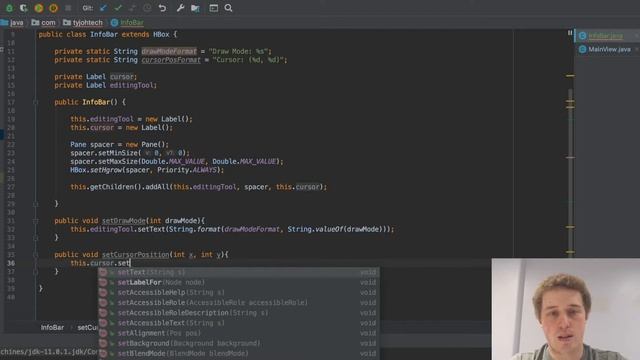Collapse setDrawMode method at line 31

click(x=36, y=221)
